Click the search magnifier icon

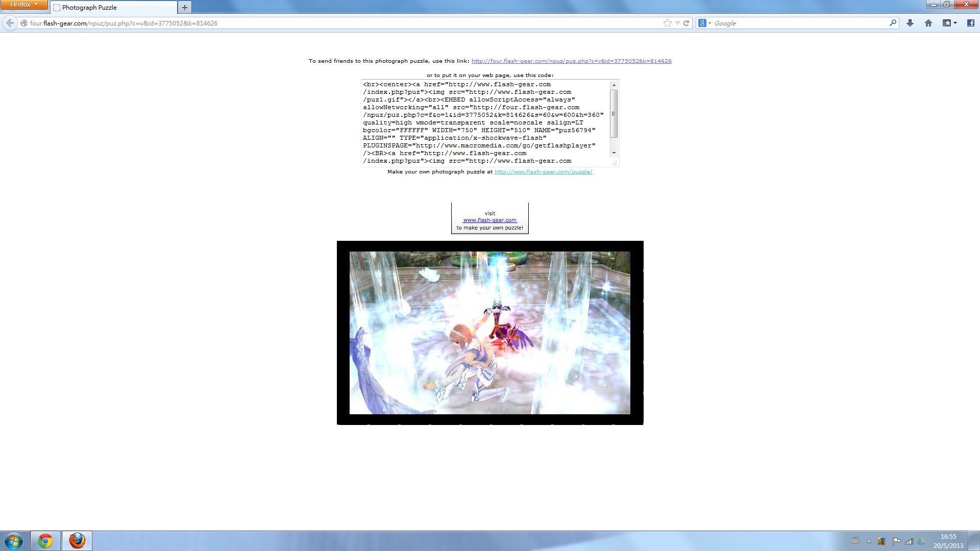tap(893, 23)
